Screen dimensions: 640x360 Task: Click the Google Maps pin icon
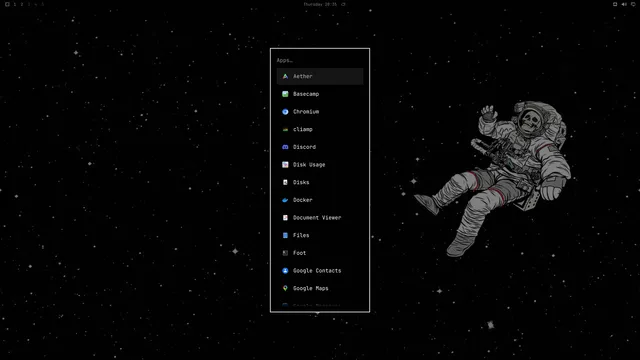click(x=285, y=288)
